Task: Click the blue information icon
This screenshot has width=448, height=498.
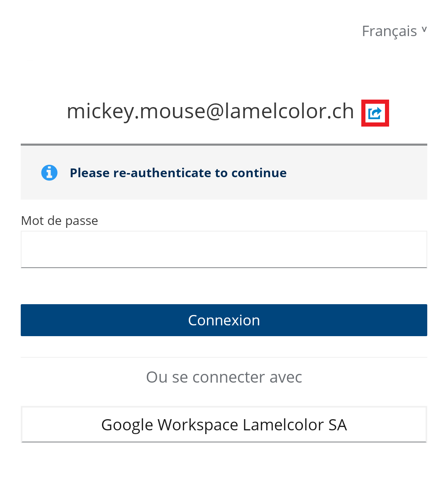Action: (x=49, y=173)
